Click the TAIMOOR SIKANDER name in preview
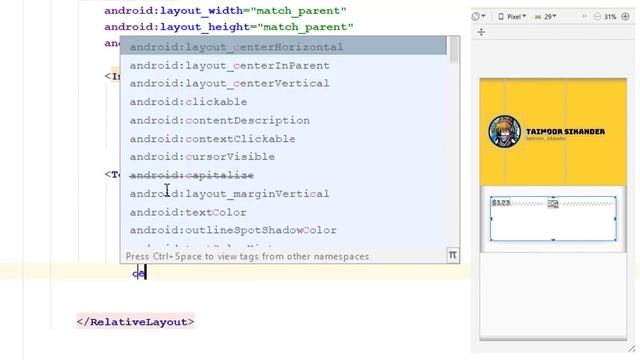 coord(565,131)
